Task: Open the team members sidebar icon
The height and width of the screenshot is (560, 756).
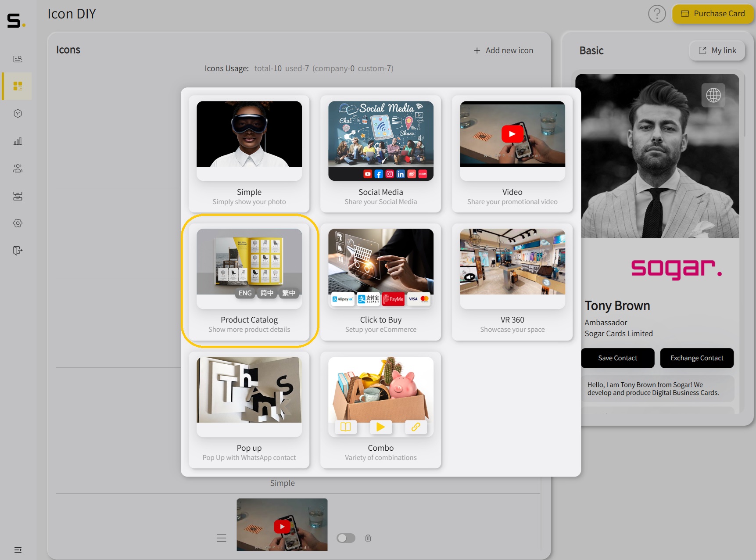Action: pyautogui.click(x=18, y=169)
